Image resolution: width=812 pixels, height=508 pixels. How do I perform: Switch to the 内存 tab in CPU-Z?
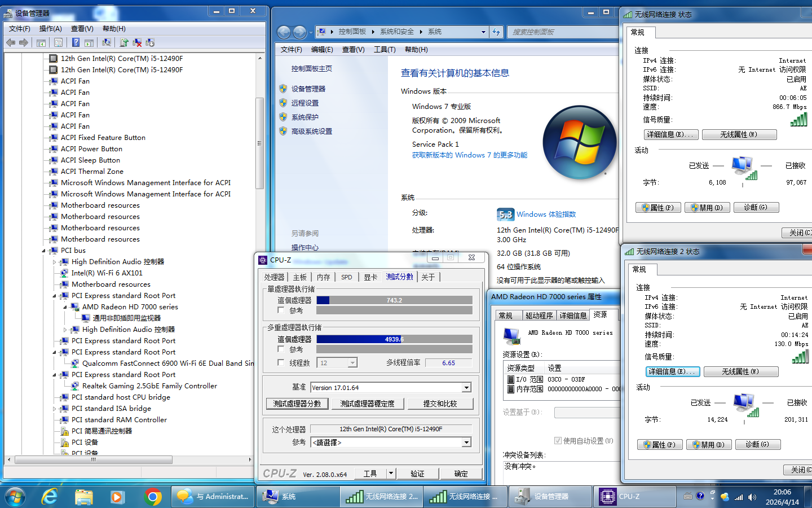coord(323,277)
